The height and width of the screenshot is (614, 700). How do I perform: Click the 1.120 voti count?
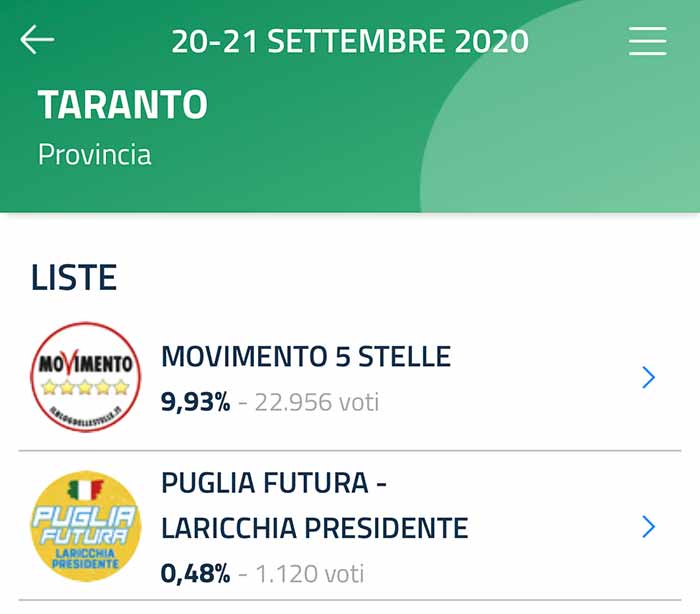310,573
